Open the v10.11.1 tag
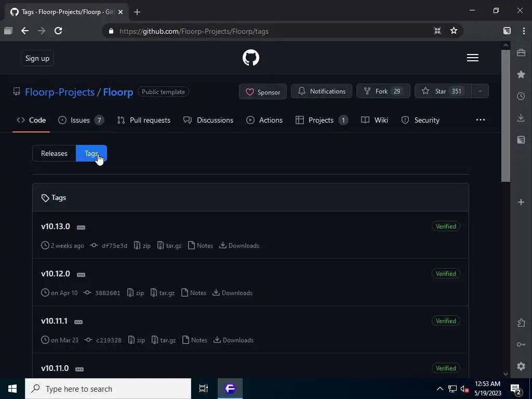Image resolution: width=532 pixels, height=399 pixels. tap(54, 321)
